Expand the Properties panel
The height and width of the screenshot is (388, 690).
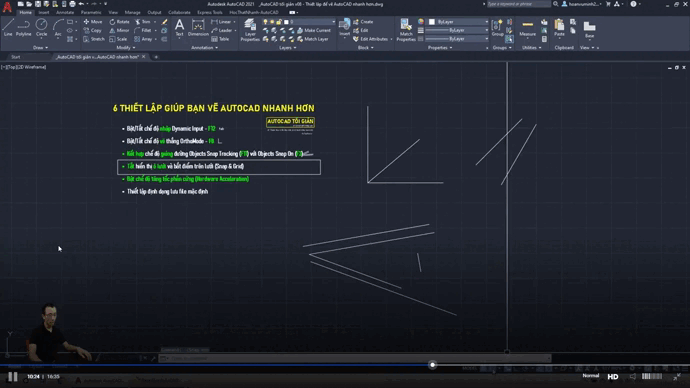[x=440, y=48]
